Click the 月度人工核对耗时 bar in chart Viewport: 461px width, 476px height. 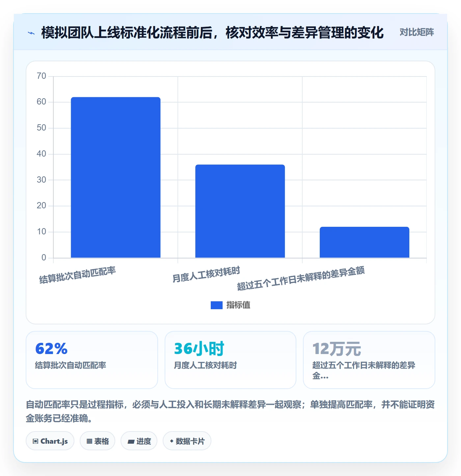point(240,211)
